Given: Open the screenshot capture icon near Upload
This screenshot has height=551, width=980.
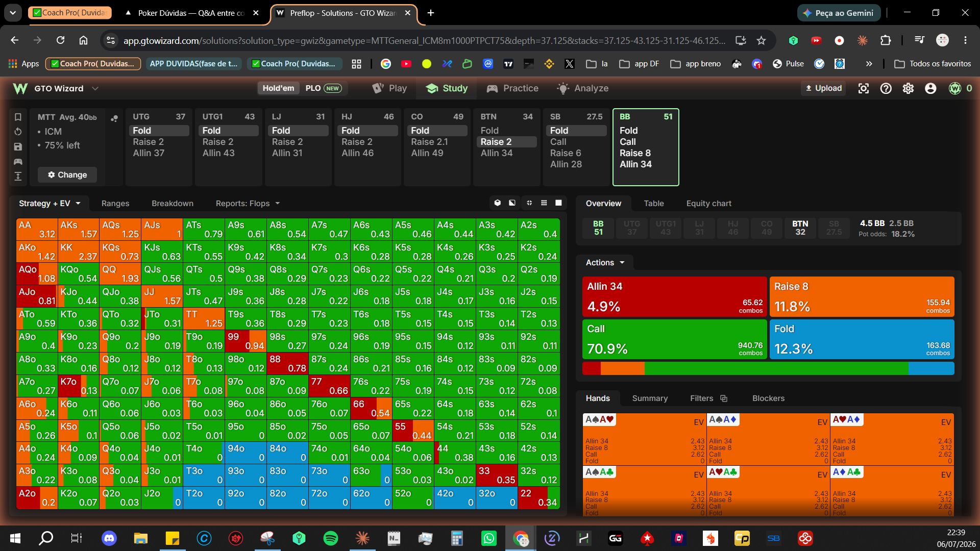Looking at the screenshot, I should 863,88.
